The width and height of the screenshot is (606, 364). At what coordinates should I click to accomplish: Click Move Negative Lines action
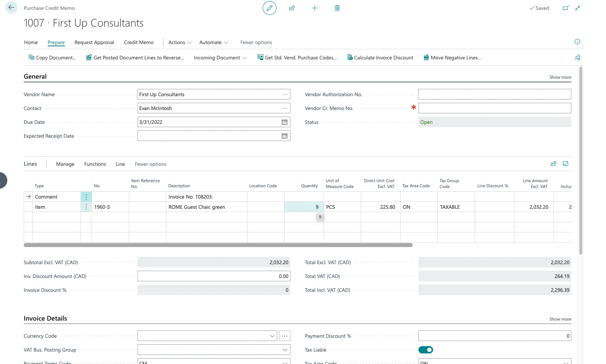[452, 58]
